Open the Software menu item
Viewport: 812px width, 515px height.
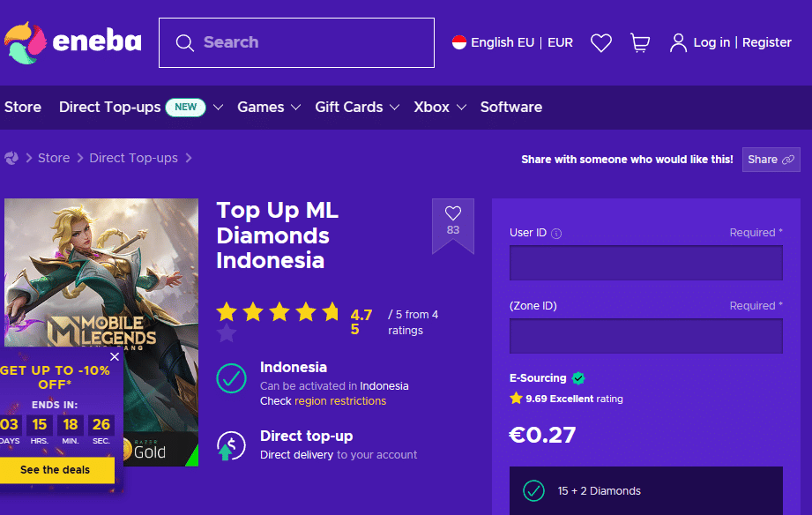511,108
